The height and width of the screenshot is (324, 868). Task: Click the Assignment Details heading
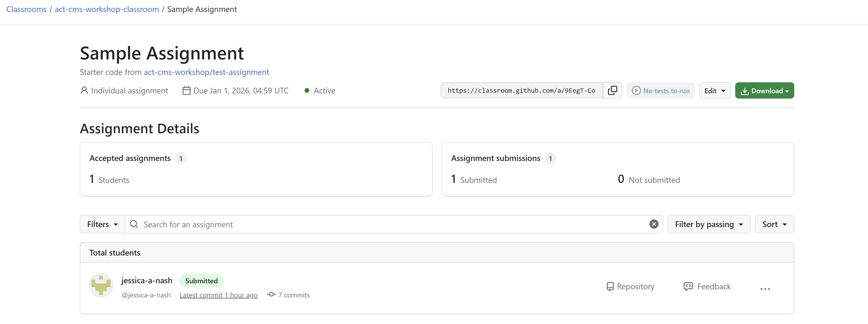(x=139, y=128)
